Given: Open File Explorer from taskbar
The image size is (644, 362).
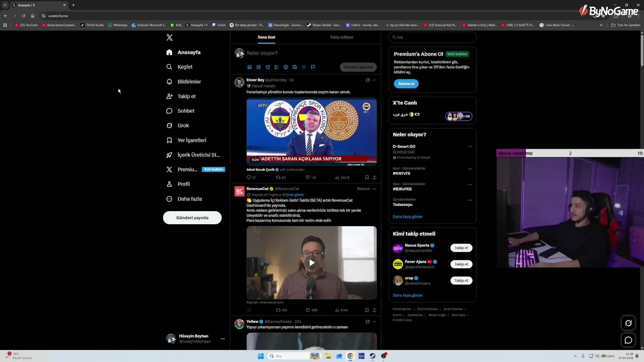Looking at the screenshot, I should 328,356.
